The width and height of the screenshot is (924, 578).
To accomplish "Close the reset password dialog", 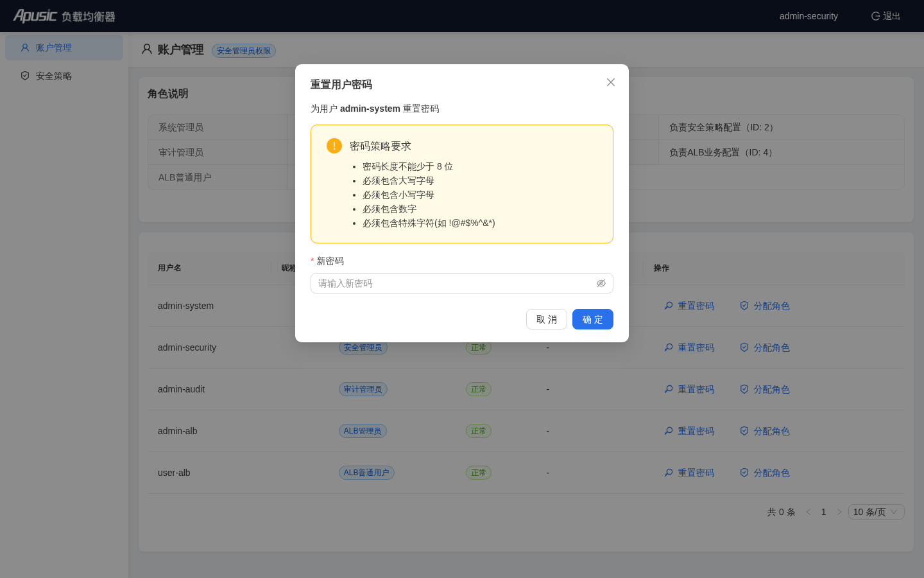I will 611,82.
